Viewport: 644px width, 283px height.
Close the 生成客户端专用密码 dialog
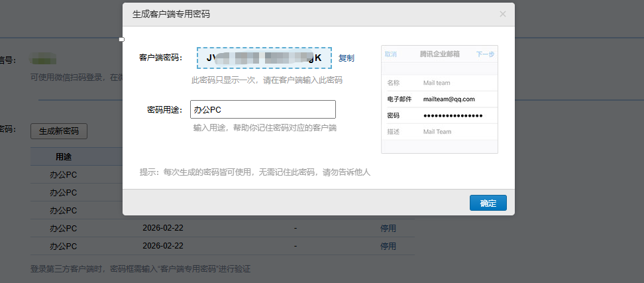(x=503, y=14)
